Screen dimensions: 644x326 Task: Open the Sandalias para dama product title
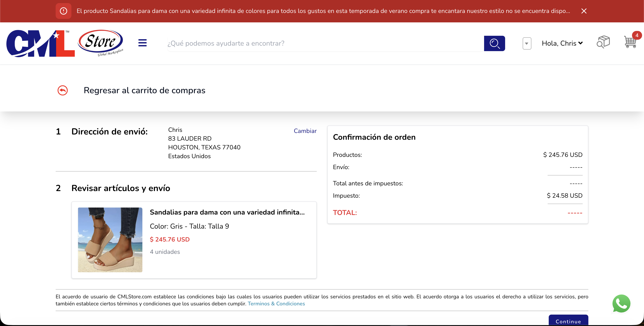tap(227, 212)
